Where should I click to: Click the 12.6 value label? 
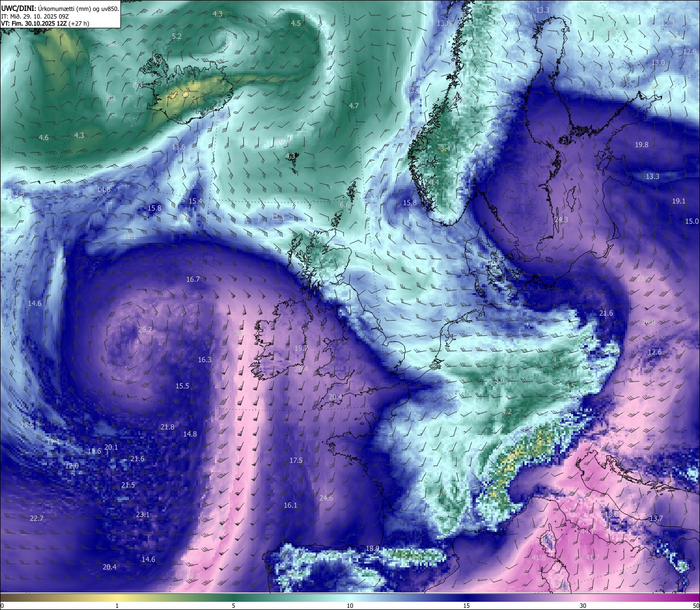tap(655, 352)
